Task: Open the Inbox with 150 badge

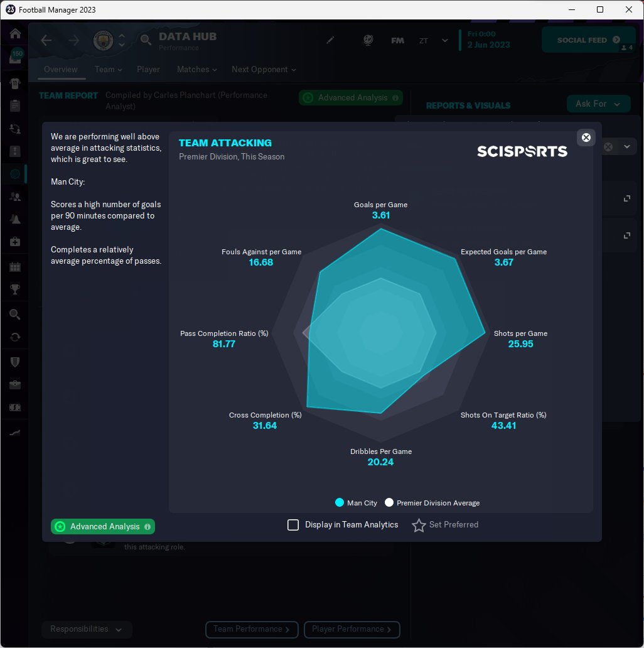Action: click(x=15, y=57)
